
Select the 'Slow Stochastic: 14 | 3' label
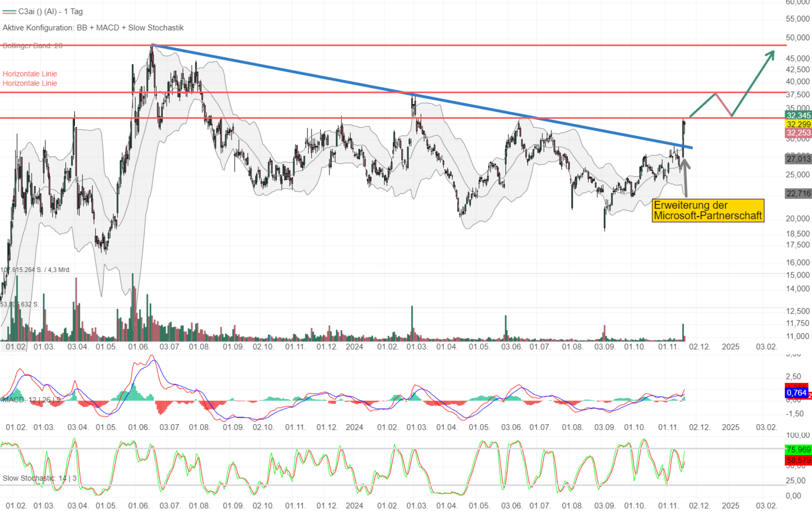pos(40,478)
